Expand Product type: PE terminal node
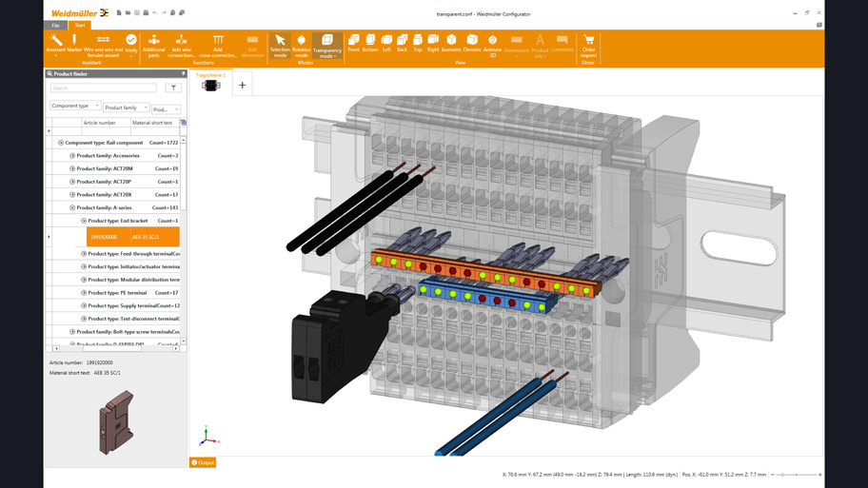Image resolution: width=868 pixels, height=488 pixels. pos(84,293)
